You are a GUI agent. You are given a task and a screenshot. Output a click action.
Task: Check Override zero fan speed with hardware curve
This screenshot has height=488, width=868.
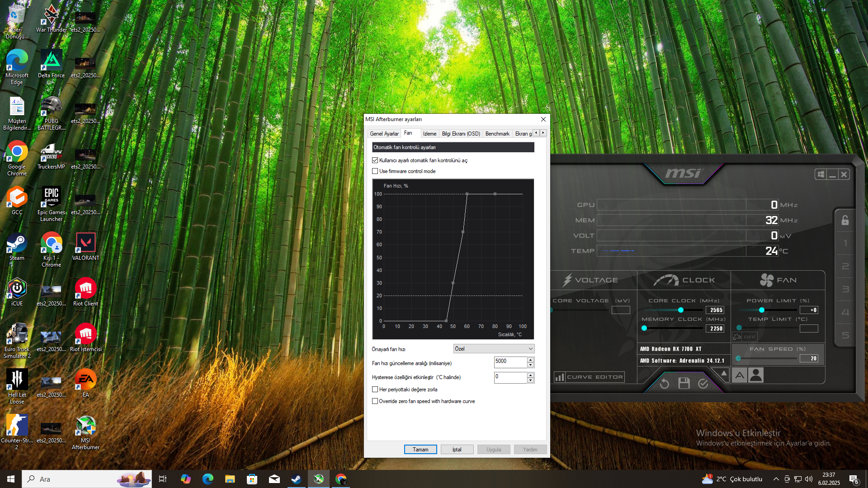tap(375, 401)
